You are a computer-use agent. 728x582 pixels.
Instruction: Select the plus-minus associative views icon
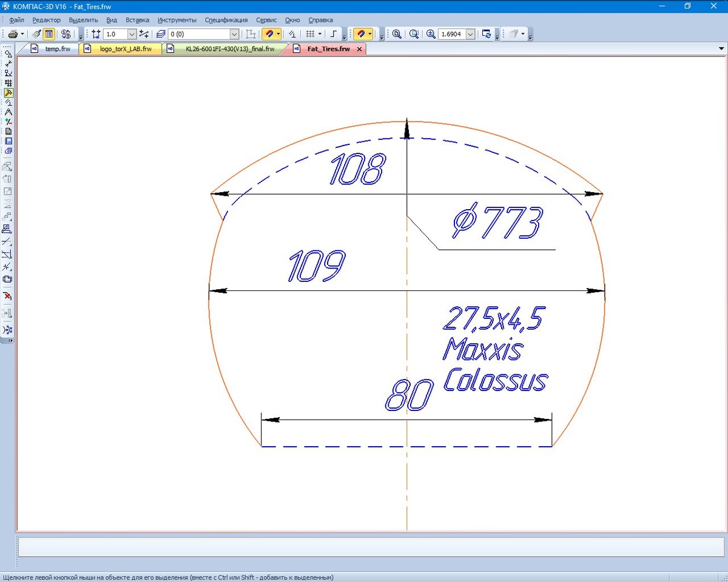(x=8, y=122)
